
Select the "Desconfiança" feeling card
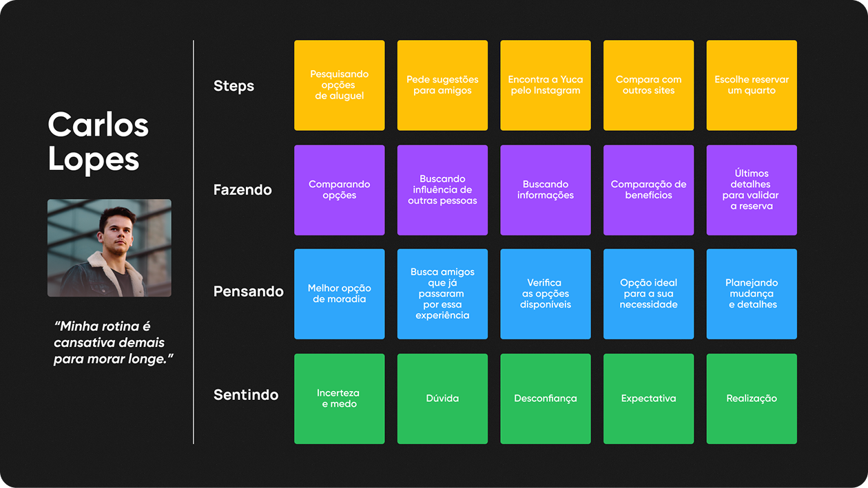pos(545,399)
